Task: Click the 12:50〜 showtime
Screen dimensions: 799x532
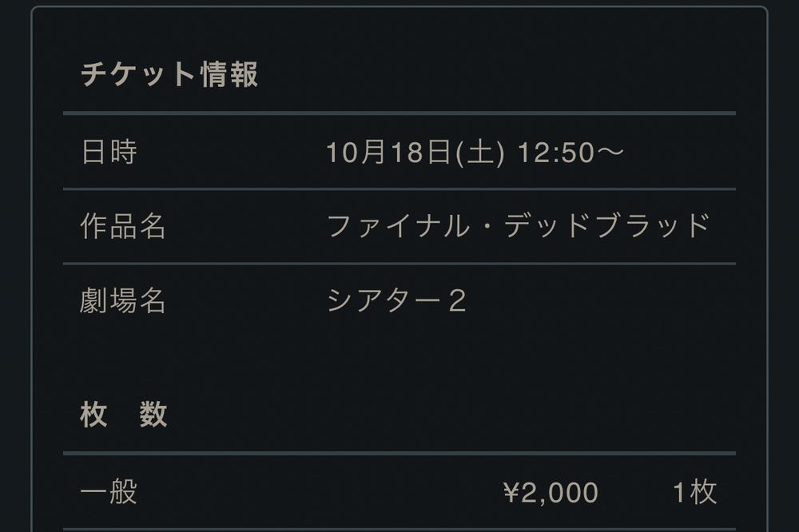Action: pyautogui.click(x=569, y=152)
